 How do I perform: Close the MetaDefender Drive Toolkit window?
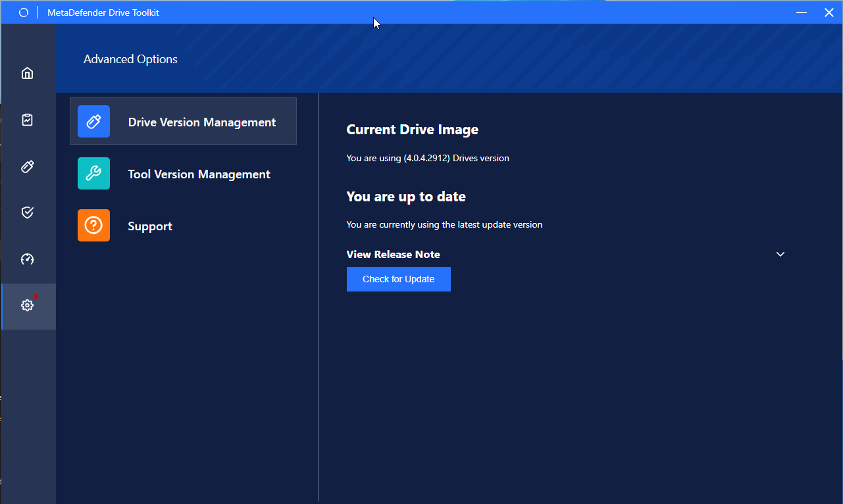click(x=829, y=13)
